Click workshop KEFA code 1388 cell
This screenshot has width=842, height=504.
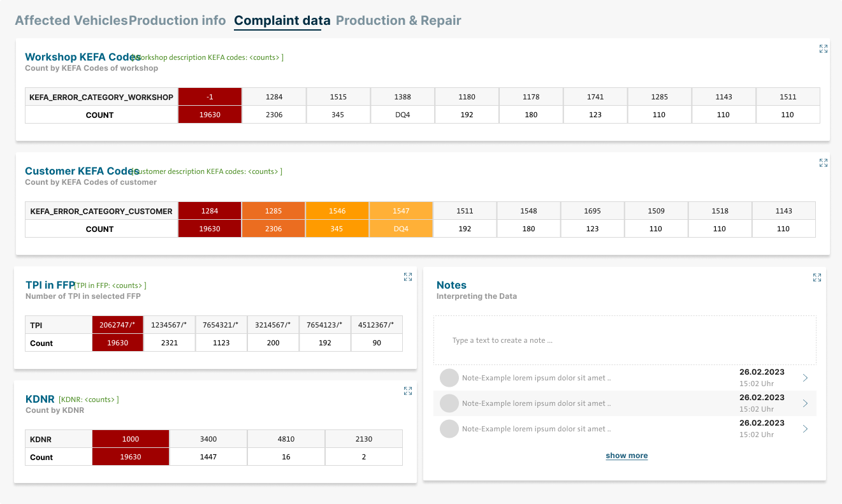(403, 97)
